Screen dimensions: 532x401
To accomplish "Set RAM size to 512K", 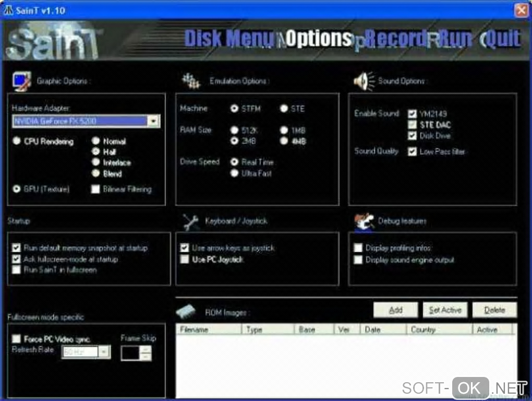I will pyautogui.click(x=234, y=130).
